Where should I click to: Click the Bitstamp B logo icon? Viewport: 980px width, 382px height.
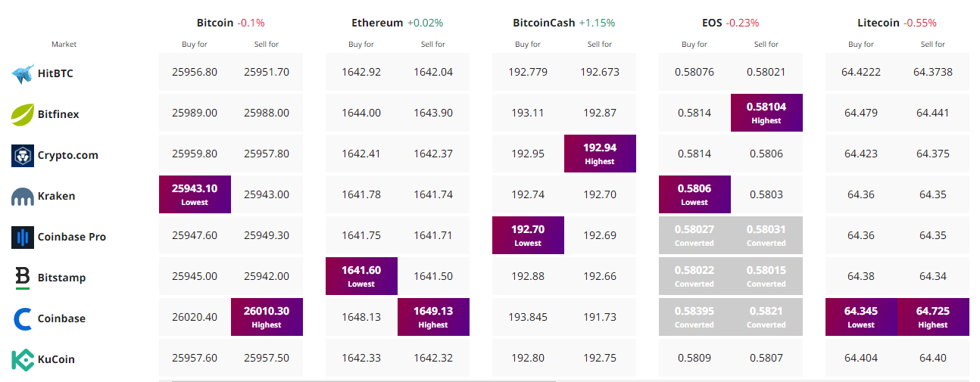coord(23,278)
